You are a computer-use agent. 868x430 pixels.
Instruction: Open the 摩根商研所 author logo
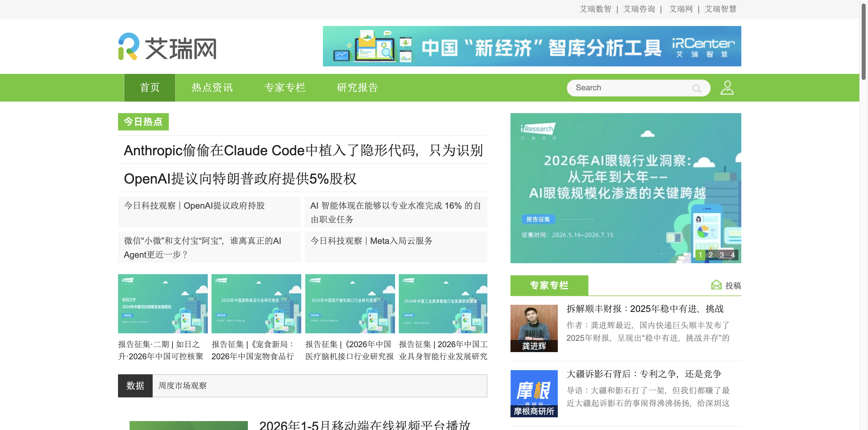[x=534, y=394]
